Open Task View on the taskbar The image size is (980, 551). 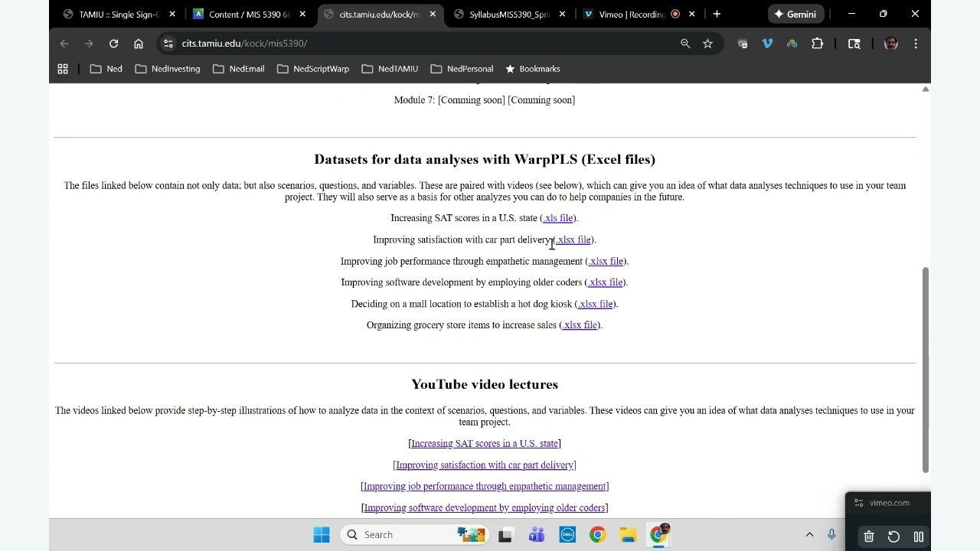pyautogui.click(x=505, y=535)
